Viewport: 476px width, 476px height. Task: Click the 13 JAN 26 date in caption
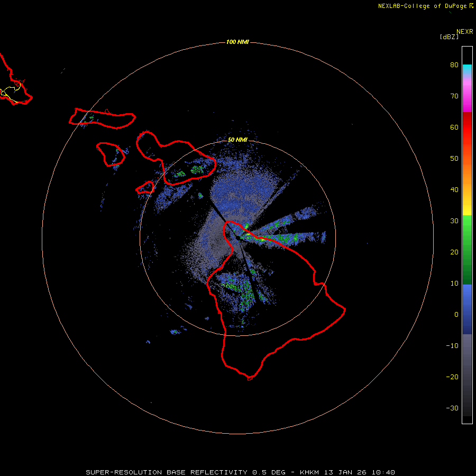tap(345, 472)
